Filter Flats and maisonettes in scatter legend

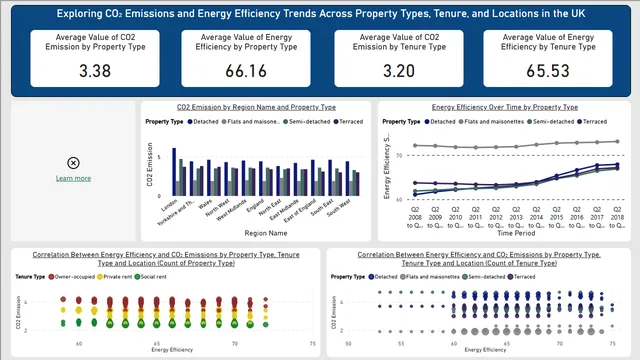pyautogui.click(x=430, y=277)
